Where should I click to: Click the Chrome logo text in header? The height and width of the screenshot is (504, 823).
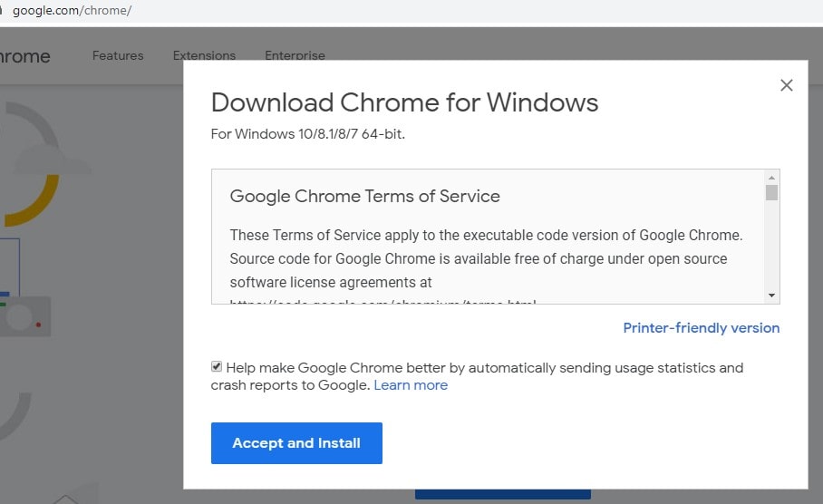[24, 56]
